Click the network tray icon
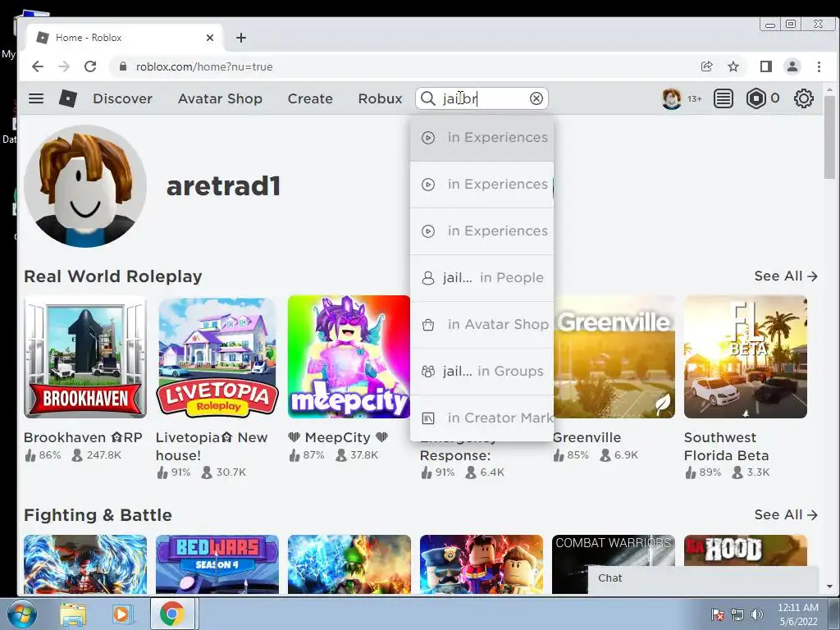Image resolution: width=840 pixels, height=630 pixels. [737, 614]
